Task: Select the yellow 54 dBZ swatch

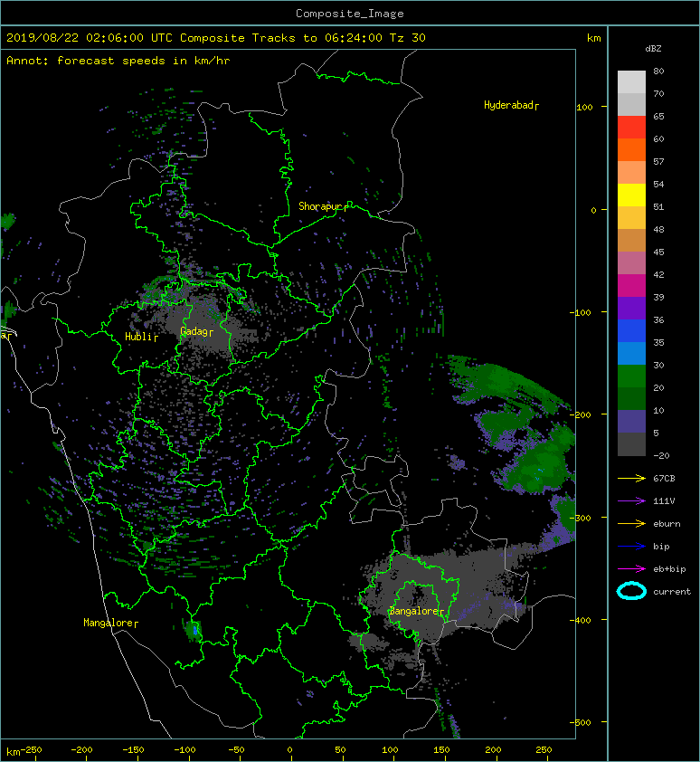Action: (x=631, y=195)
